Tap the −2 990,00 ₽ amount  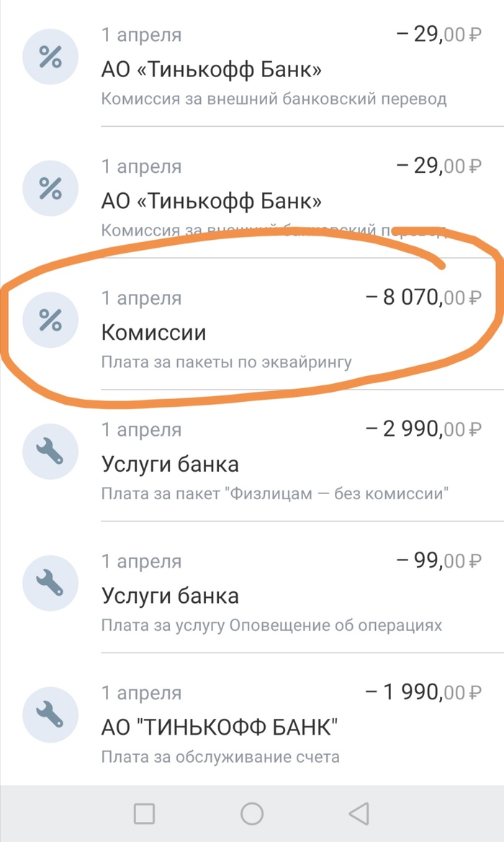423,429
